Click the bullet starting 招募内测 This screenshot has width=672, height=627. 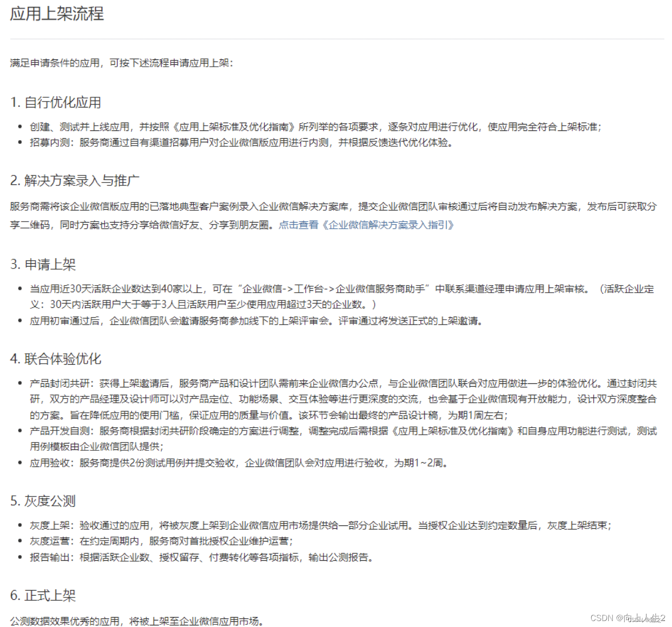(242, 143)
